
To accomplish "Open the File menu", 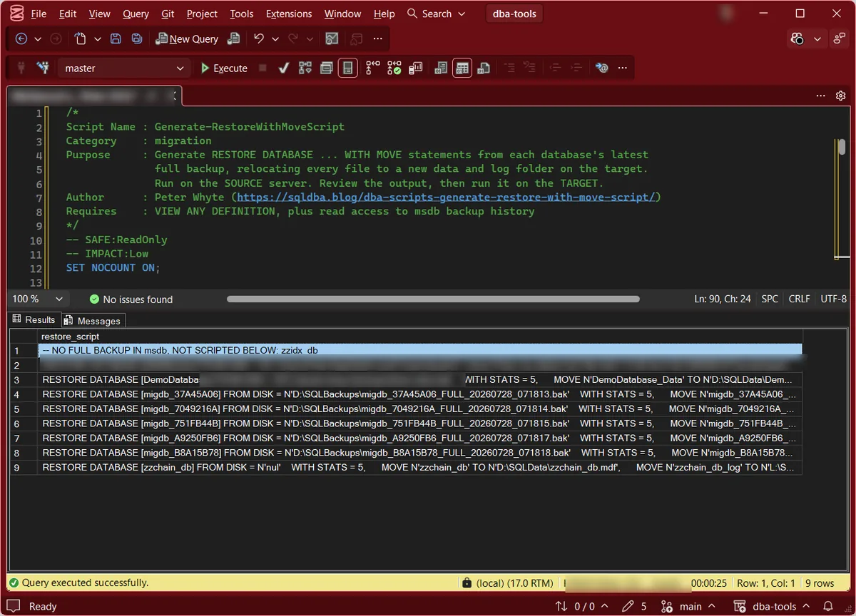I will point(39,14).
